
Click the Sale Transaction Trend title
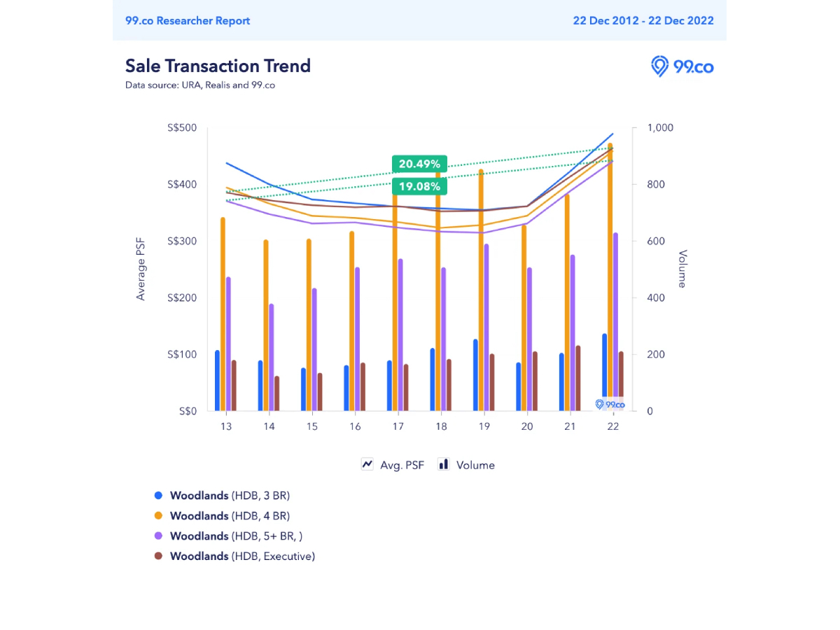[x=218, y=66]
